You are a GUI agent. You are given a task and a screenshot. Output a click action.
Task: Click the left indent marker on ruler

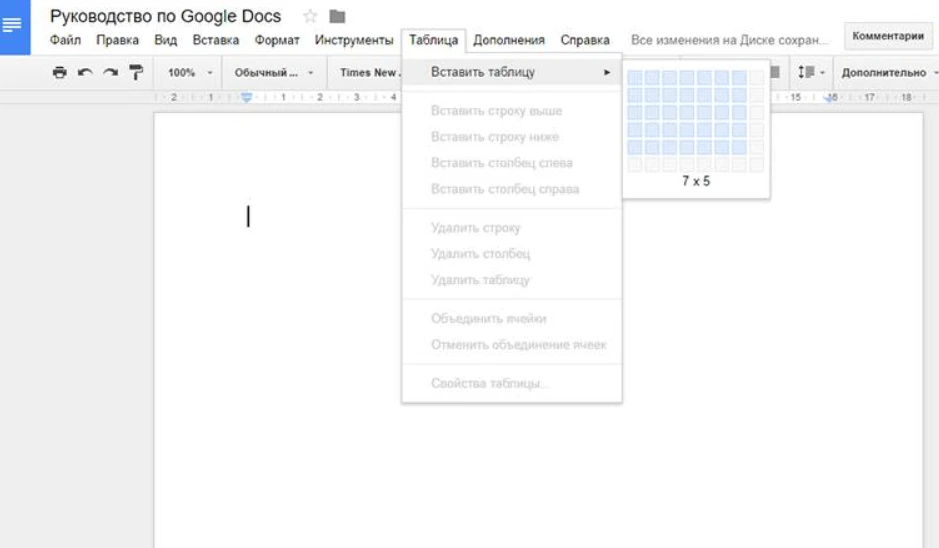[x=246, y=97]
